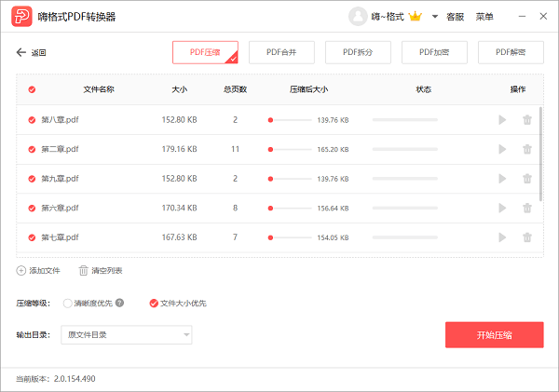The width and height of the screenshot is (559, 392).
Task: Switch to the PDF加密 tab
Action: pyautogui.click(x=434, y=52)
